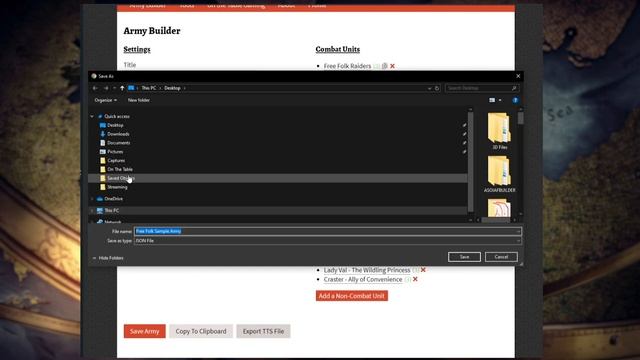Select Downloads under Quick access
Image resolution: width=640 pixels, height=360 pixels.
click(118, 134)
